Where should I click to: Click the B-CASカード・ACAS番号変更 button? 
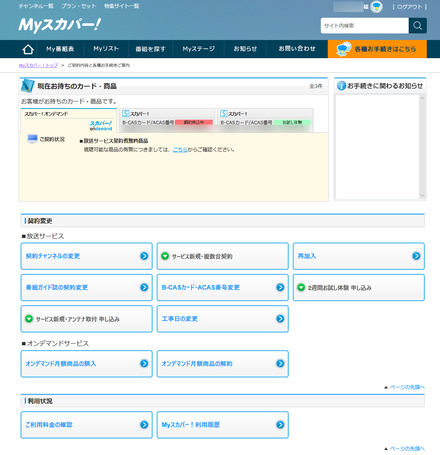coord(223,287)
